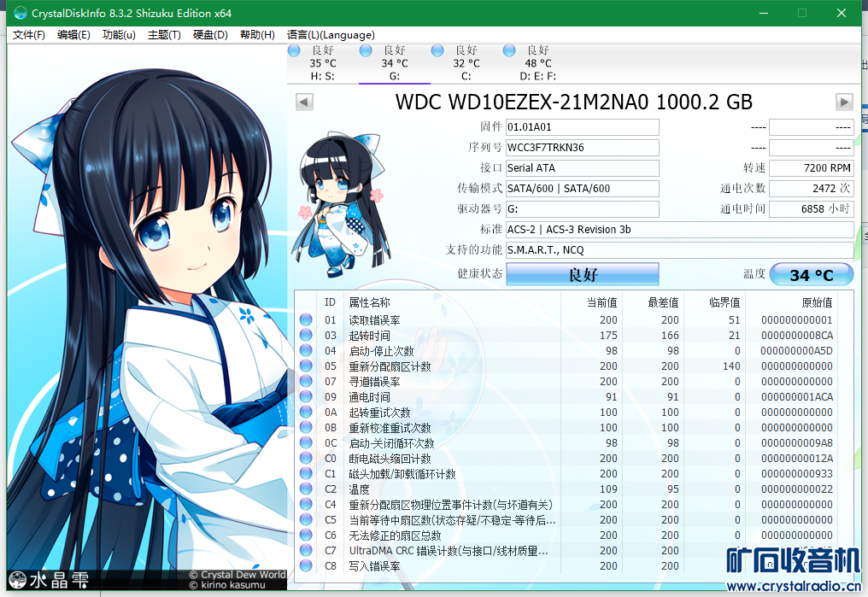
Task: Click the health orb above H: S: disk
Action: (x=295, y=51)
